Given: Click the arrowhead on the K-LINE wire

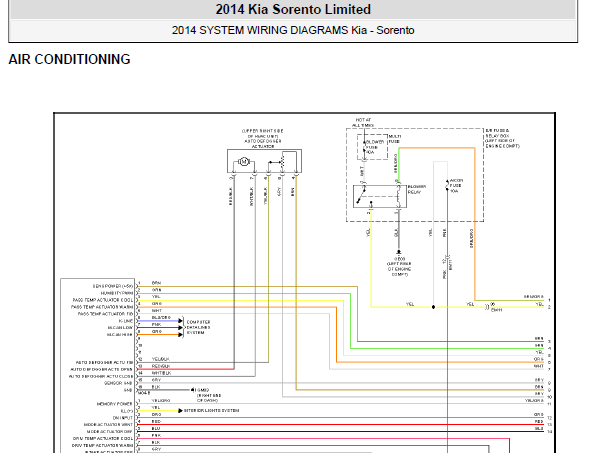Looking at the screenshot, I should coord(180,321).
